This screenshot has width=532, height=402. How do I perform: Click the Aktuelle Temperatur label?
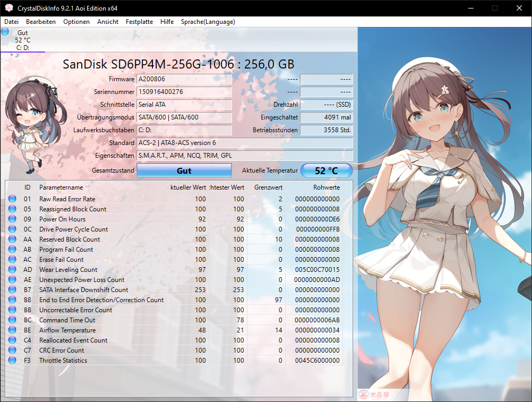coord(270,170)
